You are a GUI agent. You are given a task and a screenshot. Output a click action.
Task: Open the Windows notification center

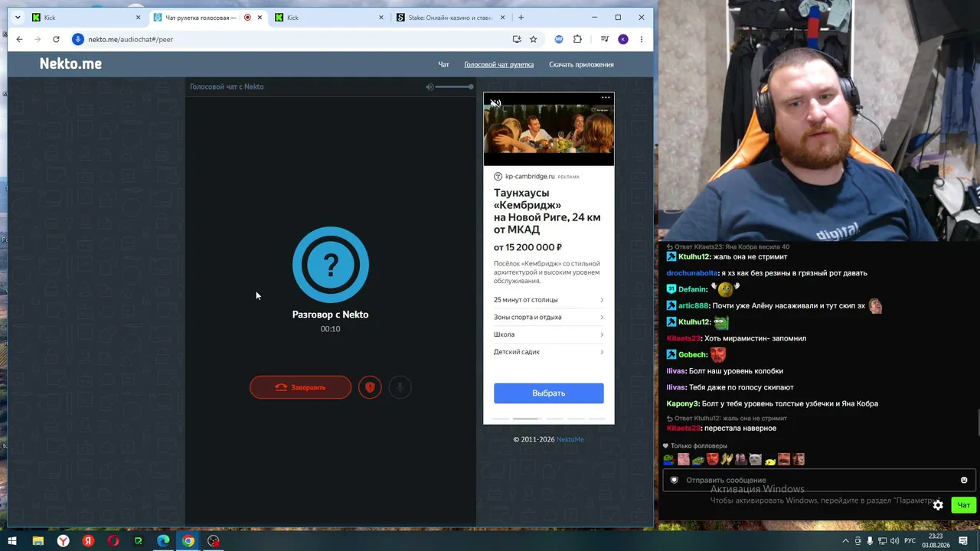point(963,541)
